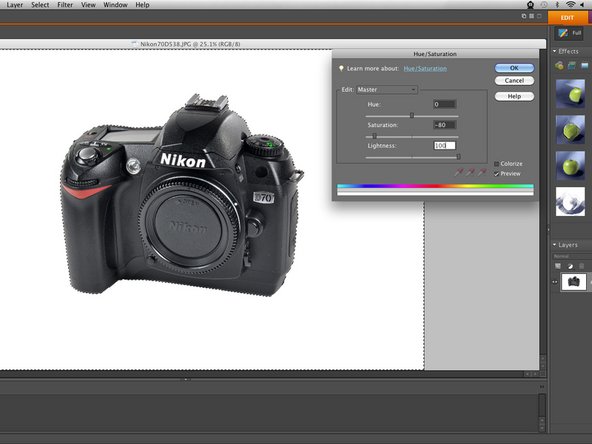
Task: Click the Time Machine clock icon
Action: (544, 5)
